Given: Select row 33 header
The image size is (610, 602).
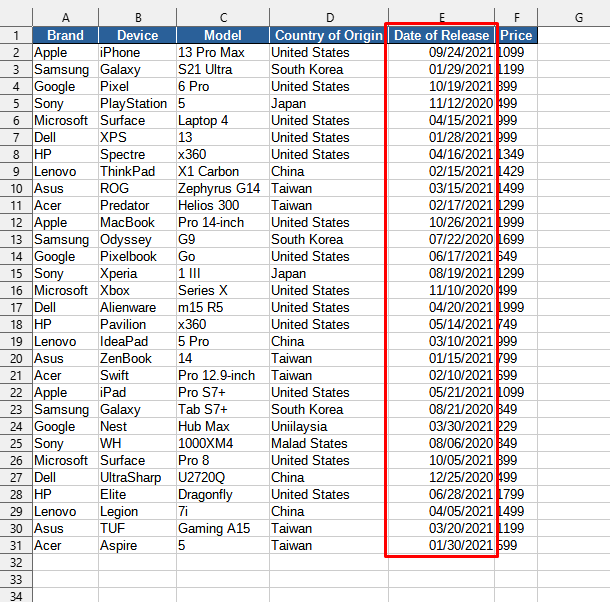Looking at the screenshot, I should [16, 579].
